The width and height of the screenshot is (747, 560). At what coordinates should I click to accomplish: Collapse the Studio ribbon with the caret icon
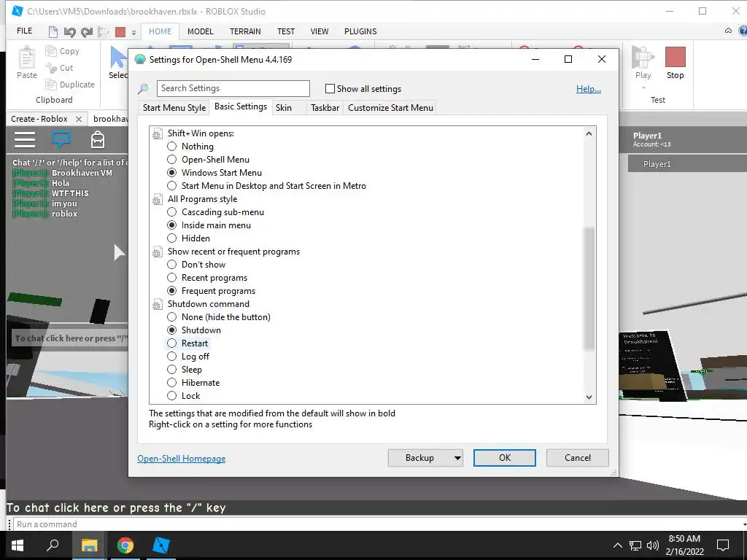click(x=729, y=31)
